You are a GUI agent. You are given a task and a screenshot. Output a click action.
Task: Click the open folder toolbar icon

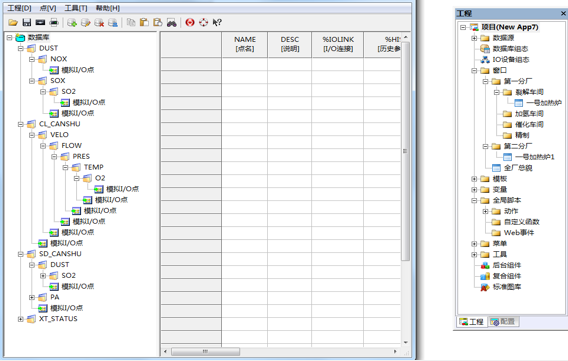pyautogui.click(x=13, y=22)
